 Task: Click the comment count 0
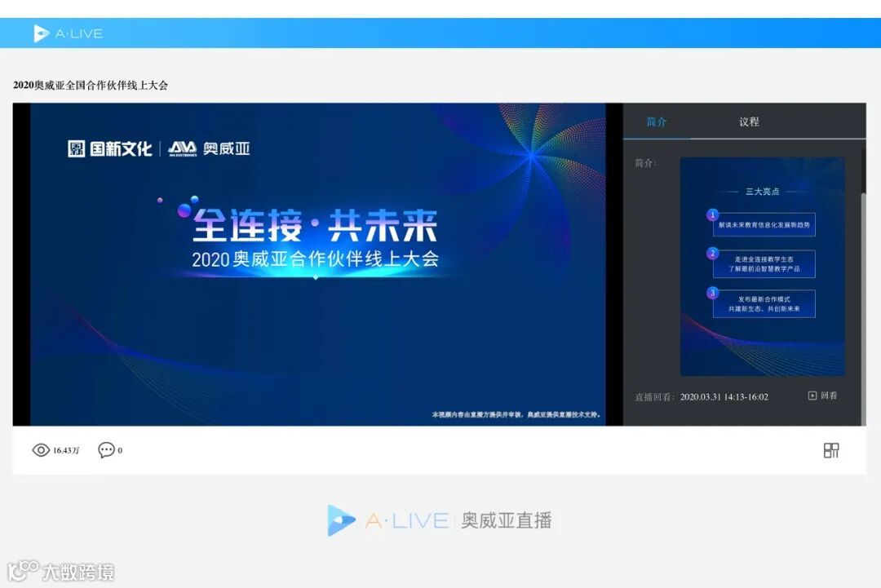tap(120, 450)
